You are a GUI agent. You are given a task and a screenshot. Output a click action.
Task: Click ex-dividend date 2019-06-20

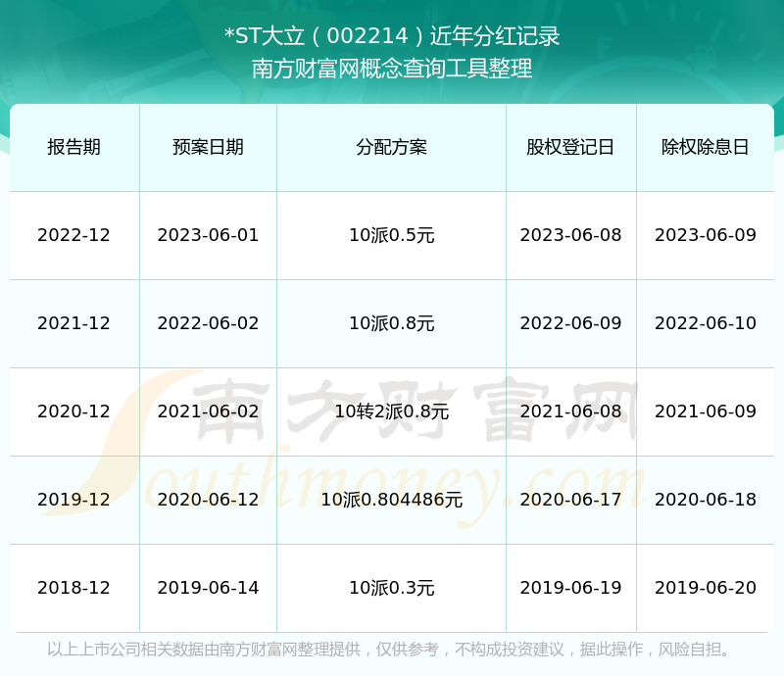[705, 588]
